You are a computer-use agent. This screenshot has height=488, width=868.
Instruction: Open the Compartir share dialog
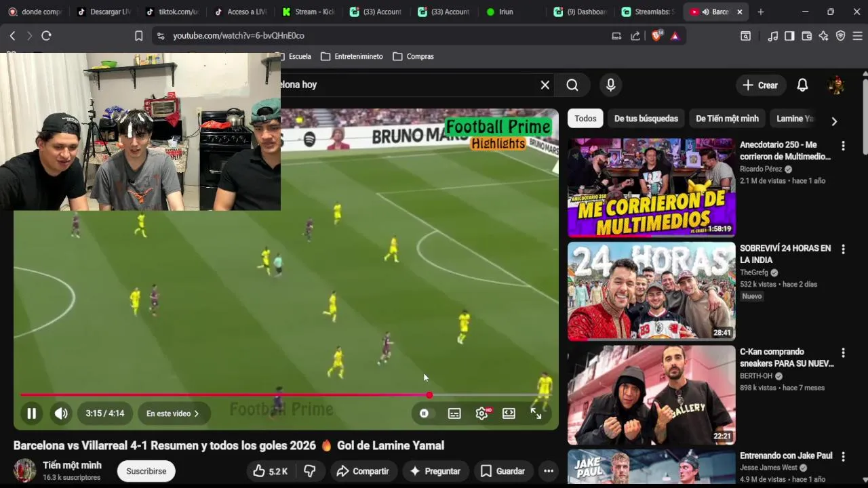363,471
